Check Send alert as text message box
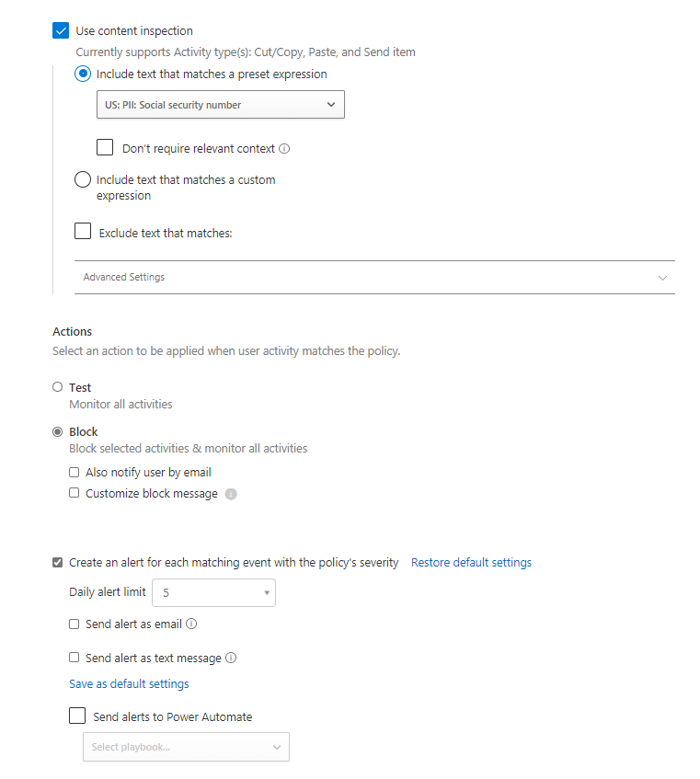The image size is (700, 779). coord(74,658)
